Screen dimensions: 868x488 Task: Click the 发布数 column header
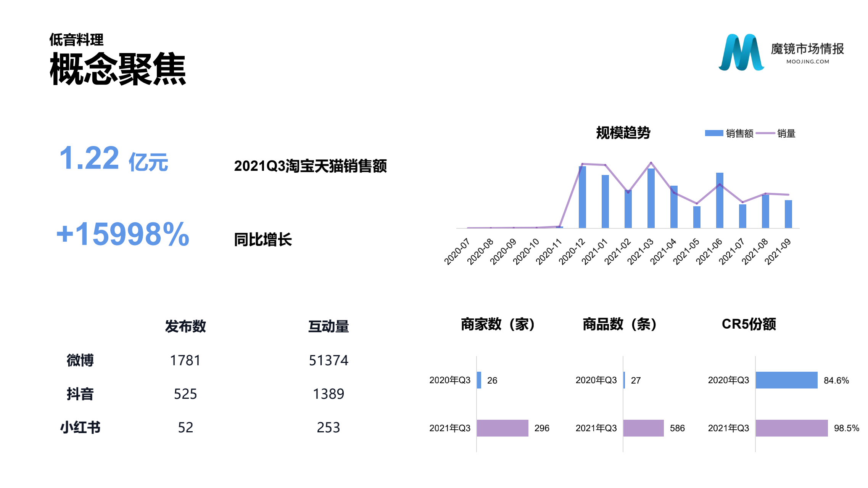coord(185,326)
